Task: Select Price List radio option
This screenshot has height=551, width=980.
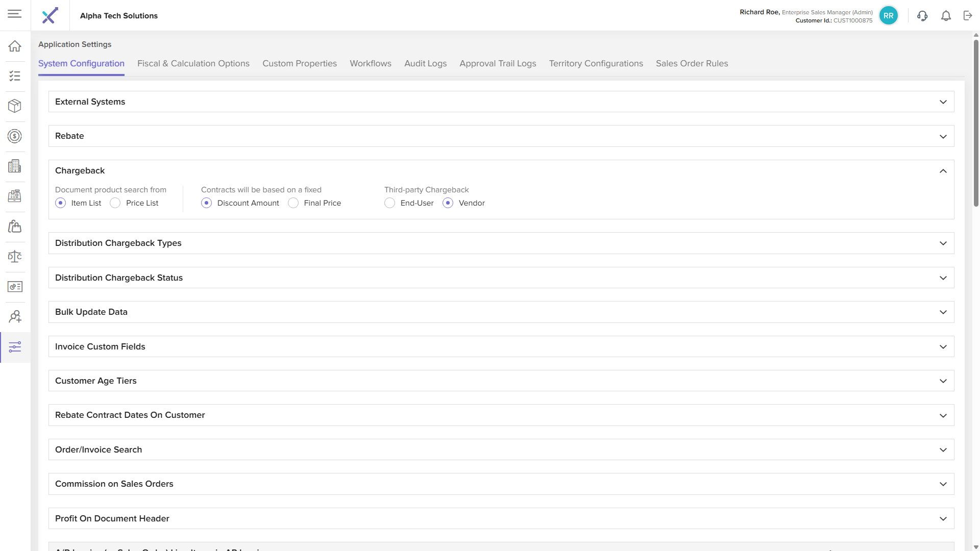Action: [x=115, y=203]
